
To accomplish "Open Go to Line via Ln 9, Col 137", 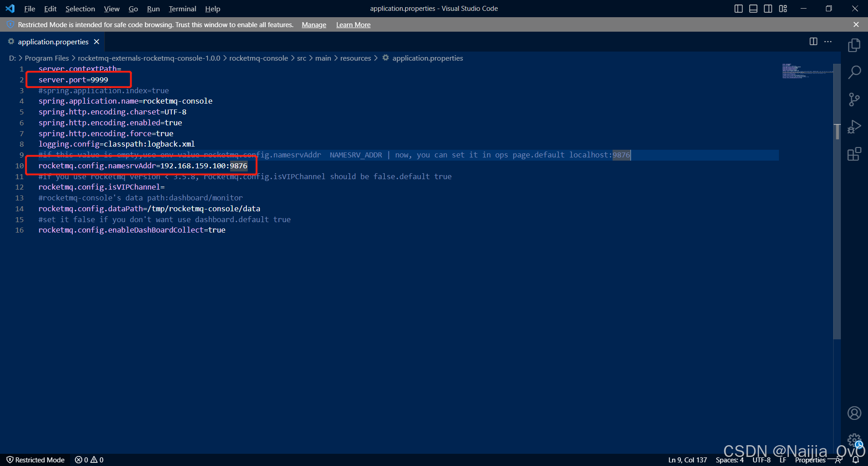I will (688, 460).
